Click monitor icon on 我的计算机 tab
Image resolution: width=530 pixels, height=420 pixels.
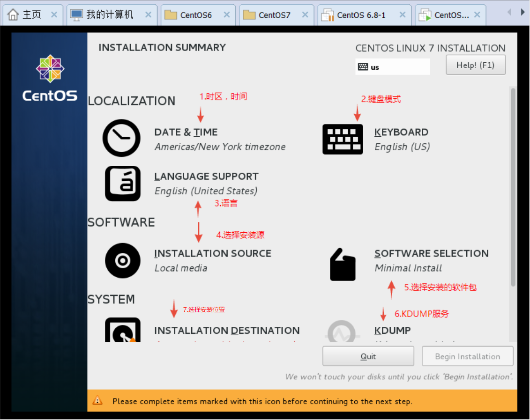[76, 15]
